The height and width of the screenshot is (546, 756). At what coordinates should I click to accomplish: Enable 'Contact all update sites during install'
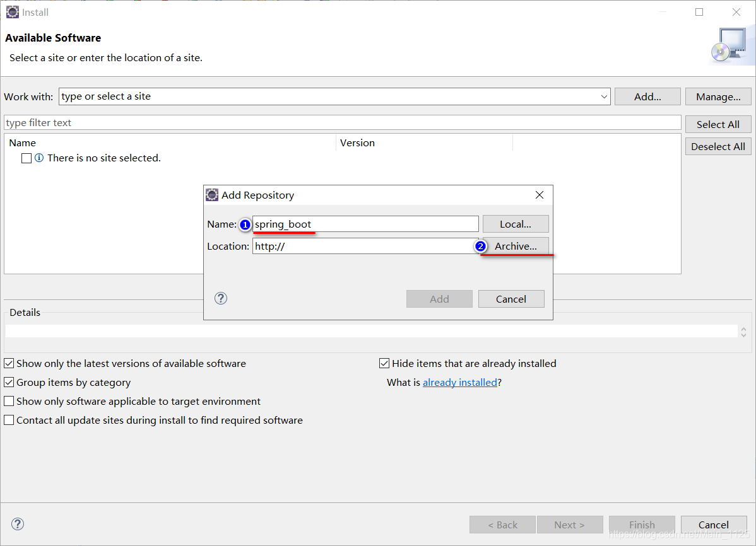pyautogui.click(x=9, y=420)
